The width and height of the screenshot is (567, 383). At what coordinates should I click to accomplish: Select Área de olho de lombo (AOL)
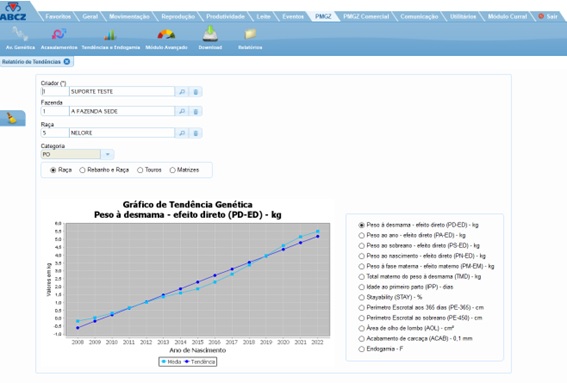click(361, 328)
